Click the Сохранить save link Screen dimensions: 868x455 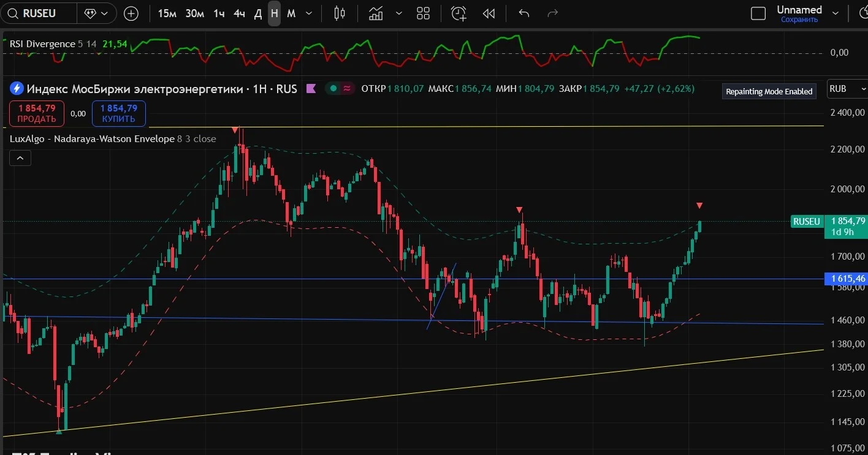799,20
